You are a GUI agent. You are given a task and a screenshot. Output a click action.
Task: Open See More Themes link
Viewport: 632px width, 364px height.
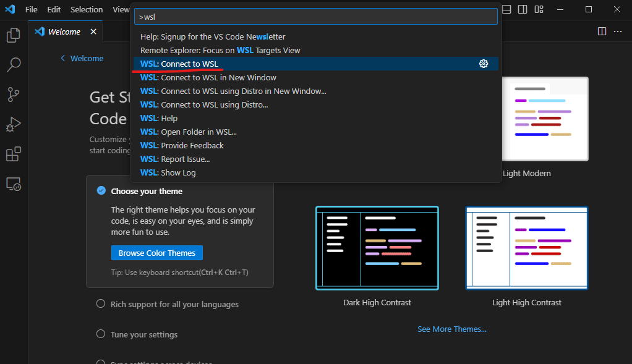[452, 329]
